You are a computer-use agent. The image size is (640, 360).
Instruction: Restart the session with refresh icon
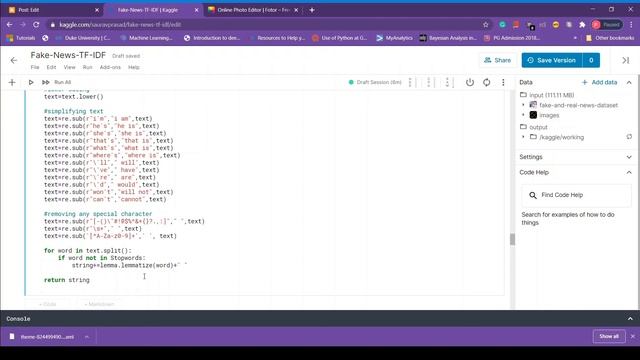[487, 82]
